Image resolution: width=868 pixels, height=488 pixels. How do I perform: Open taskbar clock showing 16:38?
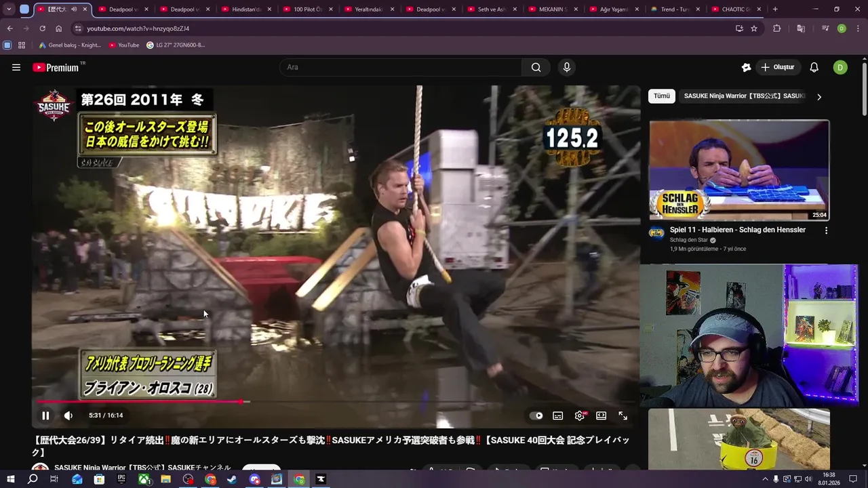[829, 479]
